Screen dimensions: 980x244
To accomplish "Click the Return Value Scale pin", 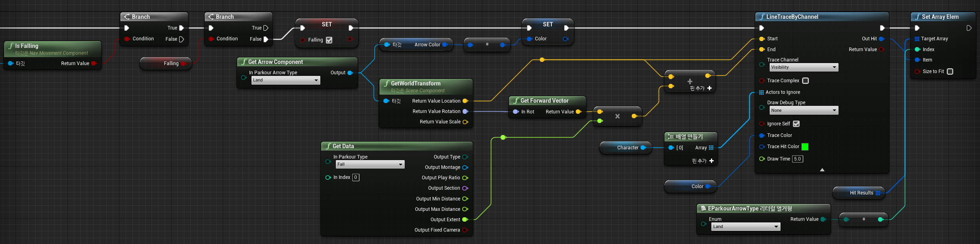I will (465, 122).
